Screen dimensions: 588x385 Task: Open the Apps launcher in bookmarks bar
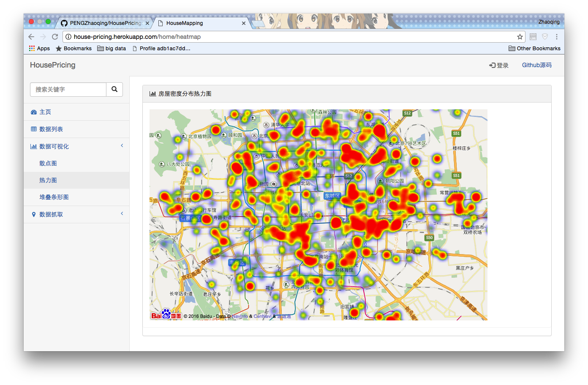pos(39,49)
